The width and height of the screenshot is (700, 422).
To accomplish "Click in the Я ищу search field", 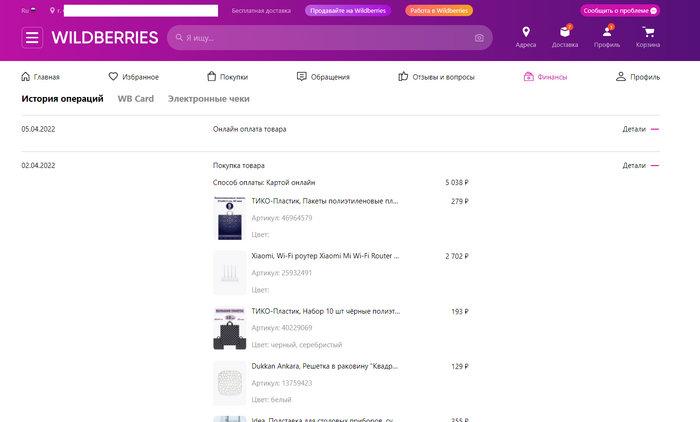I will coord(320,38).
